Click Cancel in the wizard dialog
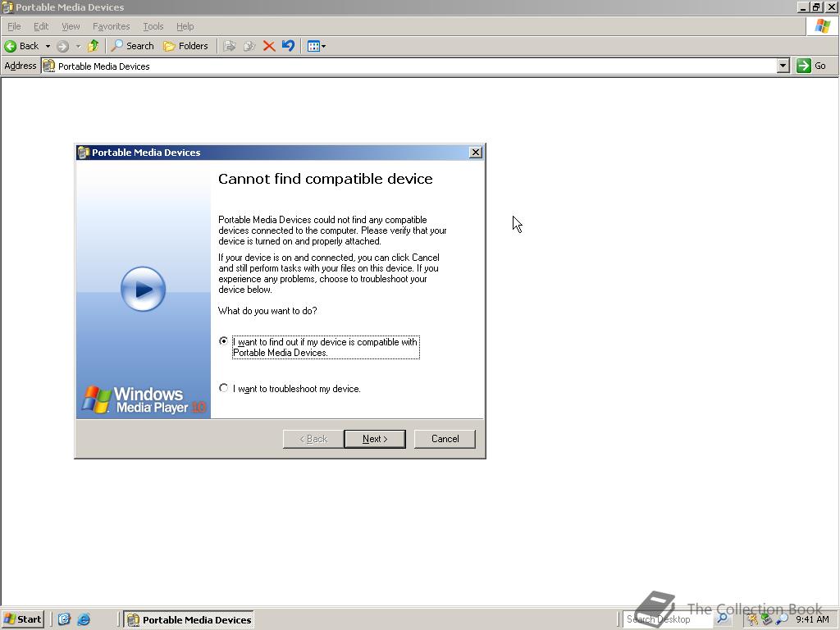 [x=445, y=439]
